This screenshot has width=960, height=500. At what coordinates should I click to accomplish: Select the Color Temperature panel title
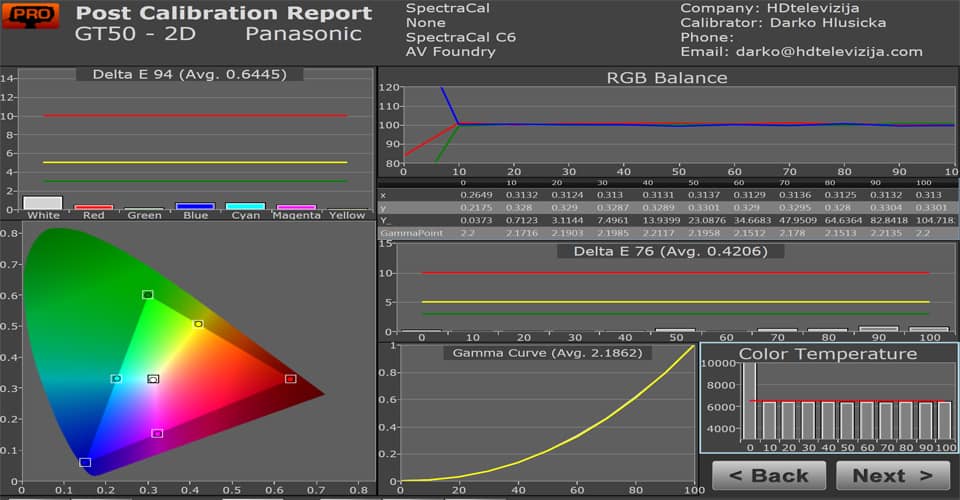click(827, 354)
